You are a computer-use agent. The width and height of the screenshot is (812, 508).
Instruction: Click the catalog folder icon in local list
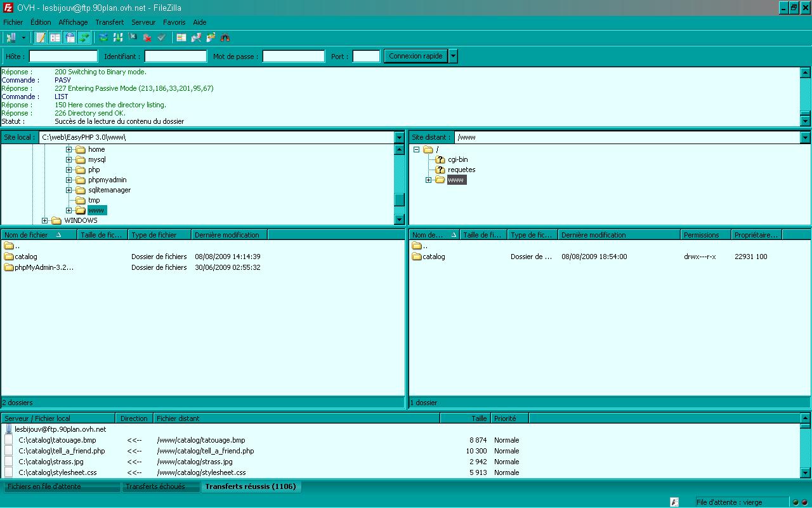[x=9, y=257]
